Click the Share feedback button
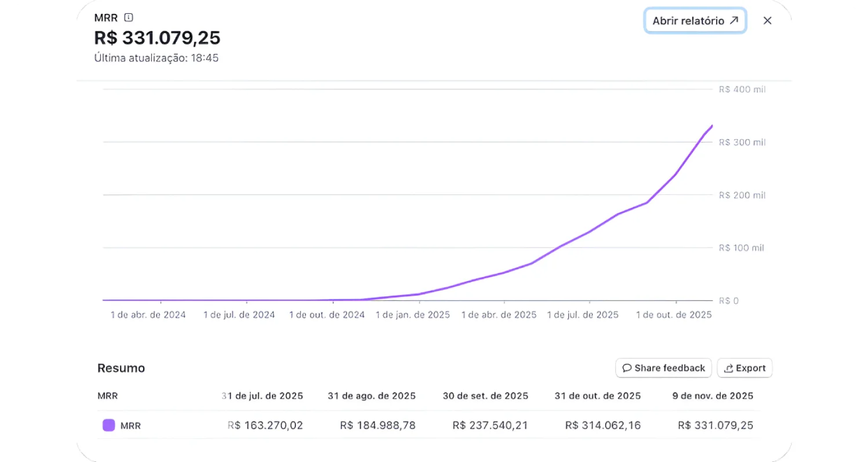Screen dimensions: 868x462 click(663, 368)
